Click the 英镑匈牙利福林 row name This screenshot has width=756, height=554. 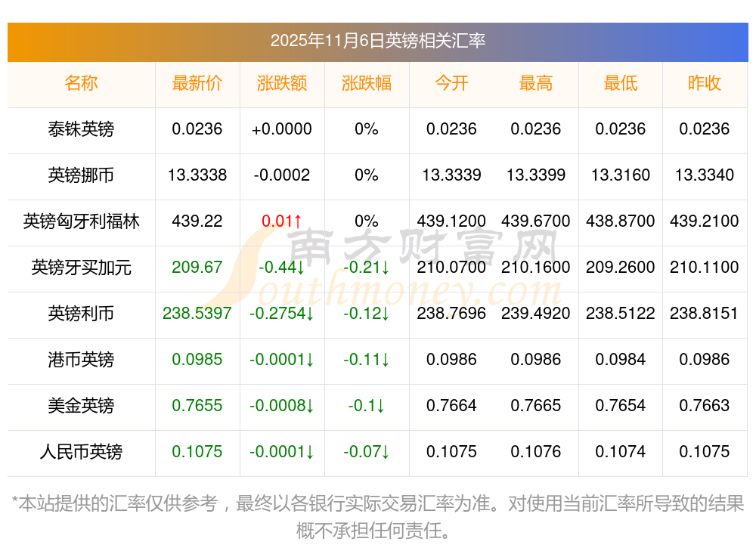(81, 221)
